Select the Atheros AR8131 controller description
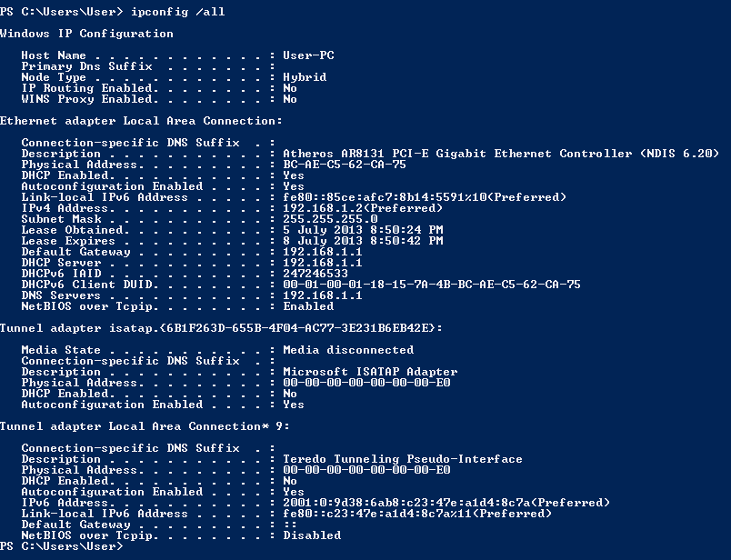The height and width of the screenshot is (560, 731). (x=501, y=154)
